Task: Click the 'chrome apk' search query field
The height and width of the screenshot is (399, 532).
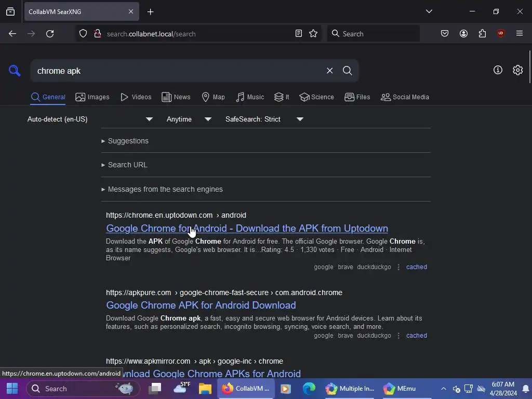Action: [177, 71]
